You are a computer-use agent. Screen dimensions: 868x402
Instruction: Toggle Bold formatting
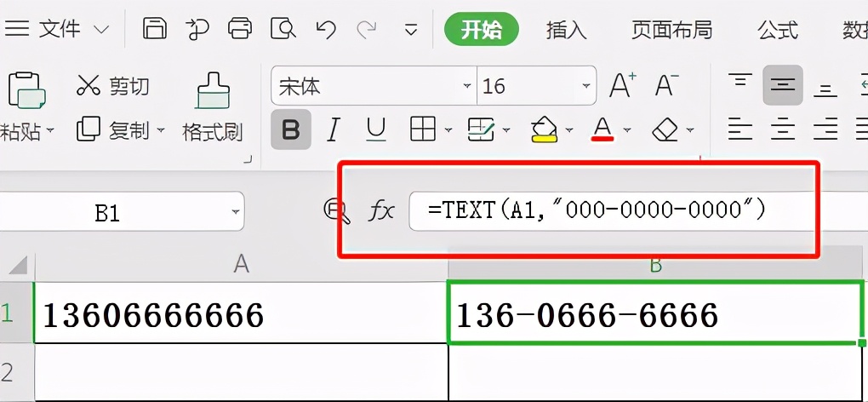coord(291,129)
